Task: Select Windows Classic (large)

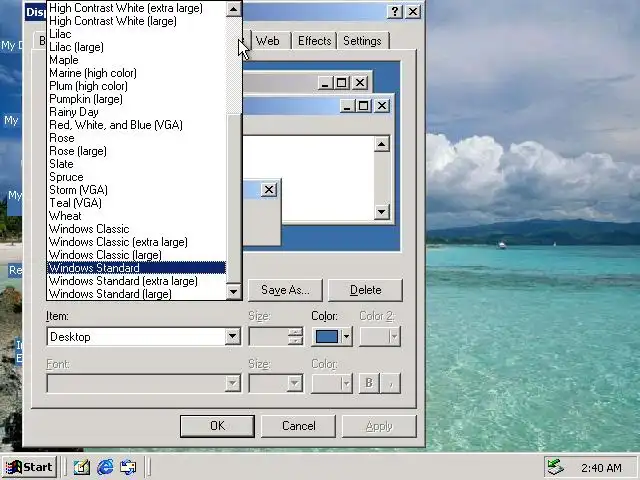Action: coord(136,255)
